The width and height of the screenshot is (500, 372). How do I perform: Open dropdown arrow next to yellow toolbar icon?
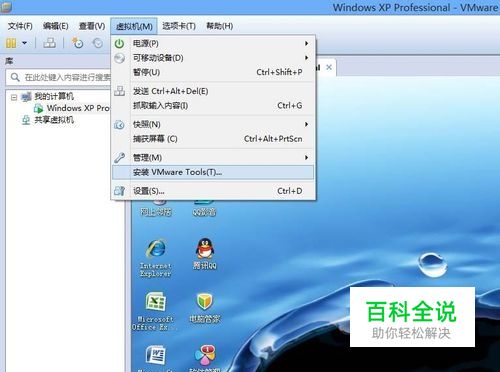click(24, 43)
